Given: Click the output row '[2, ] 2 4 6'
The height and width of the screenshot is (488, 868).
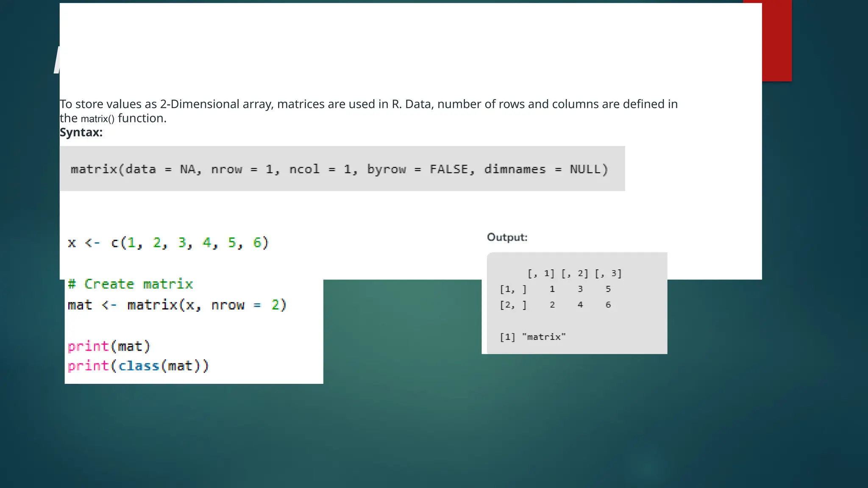Looking at the screenshot, I should click(x=555, y=305).
